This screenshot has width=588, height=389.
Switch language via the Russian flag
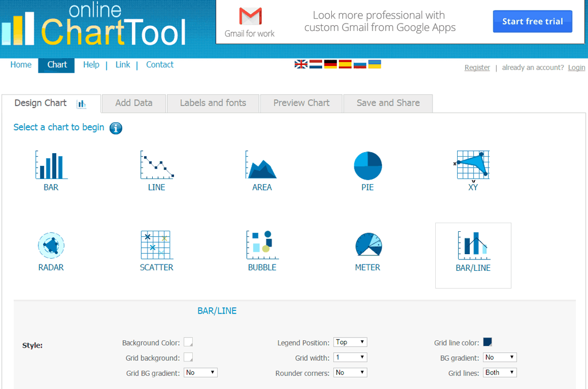(x=359, y=64)
